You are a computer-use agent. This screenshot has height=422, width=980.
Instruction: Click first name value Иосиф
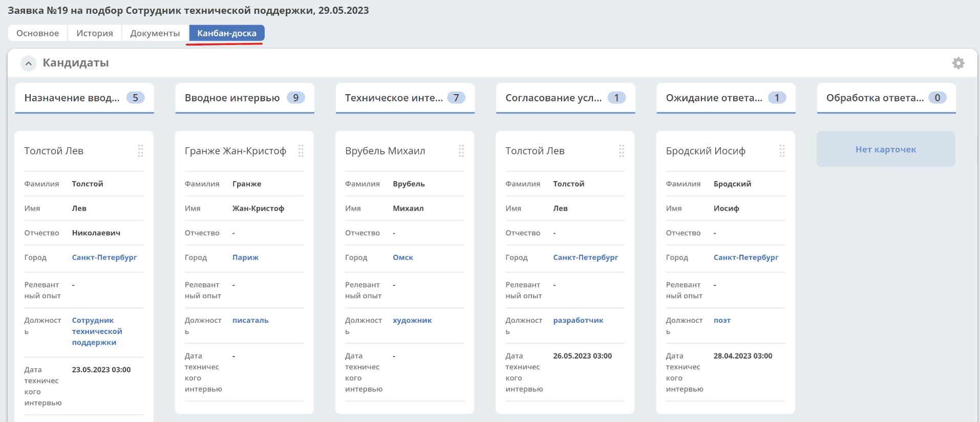[727, 208]
